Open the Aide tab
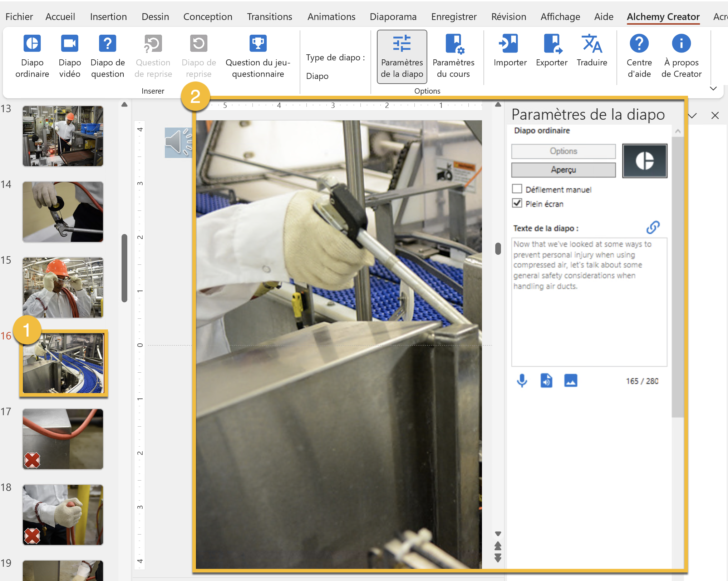Image resolution: width=728 pixels, height=581 pixels. (x=604, y=17)
